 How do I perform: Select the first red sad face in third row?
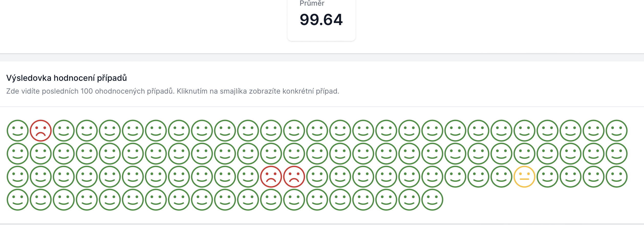coord(271,177)
